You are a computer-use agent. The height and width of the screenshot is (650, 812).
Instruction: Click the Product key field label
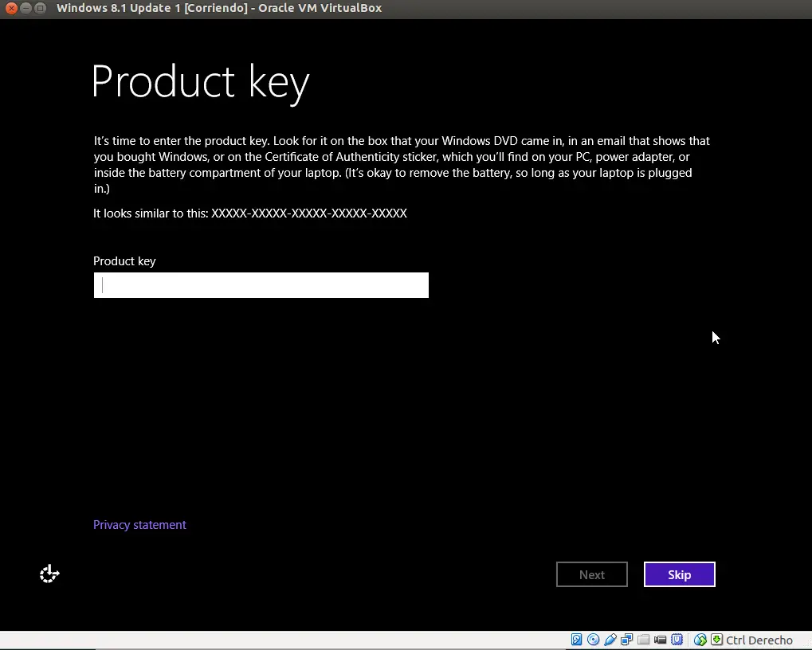point(124,261)
